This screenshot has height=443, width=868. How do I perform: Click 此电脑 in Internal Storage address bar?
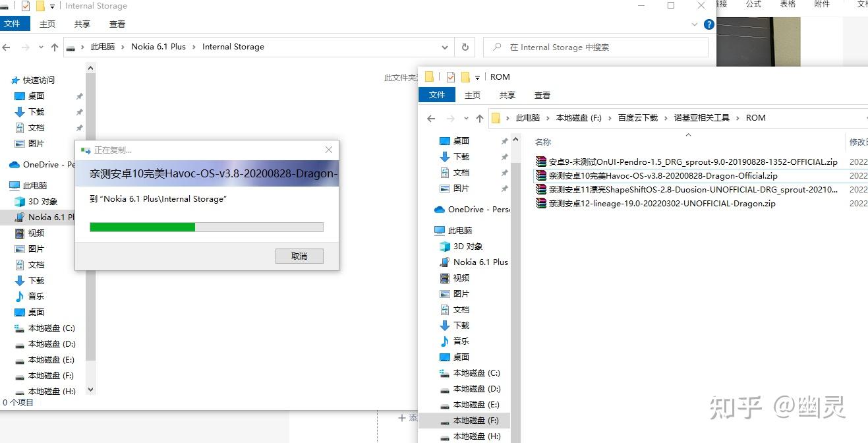102,47
